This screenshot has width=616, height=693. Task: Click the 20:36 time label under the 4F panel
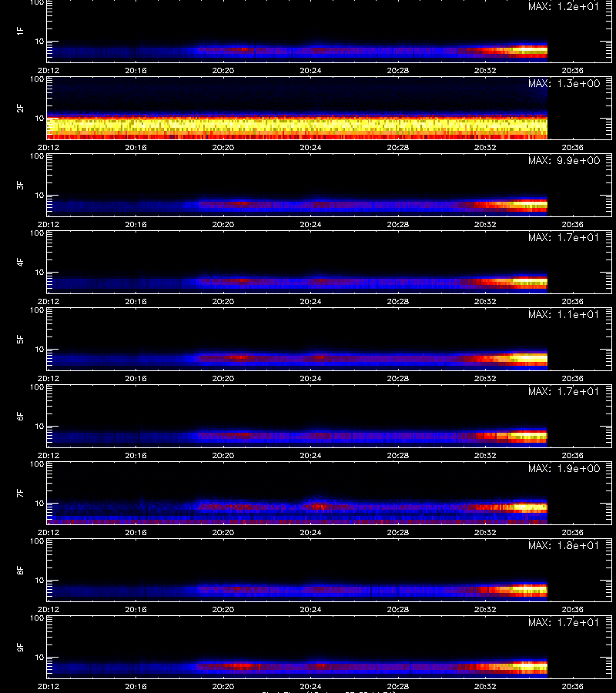coord(572,301)
